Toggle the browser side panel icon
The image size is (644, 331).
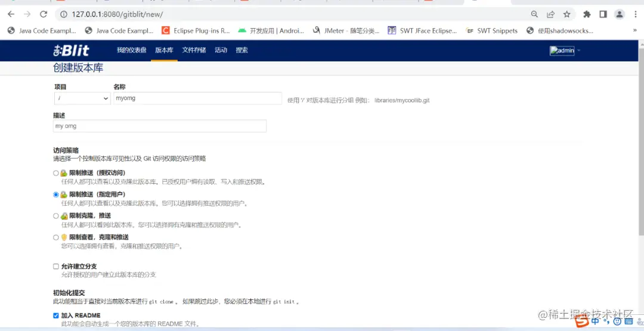point(603,14)
